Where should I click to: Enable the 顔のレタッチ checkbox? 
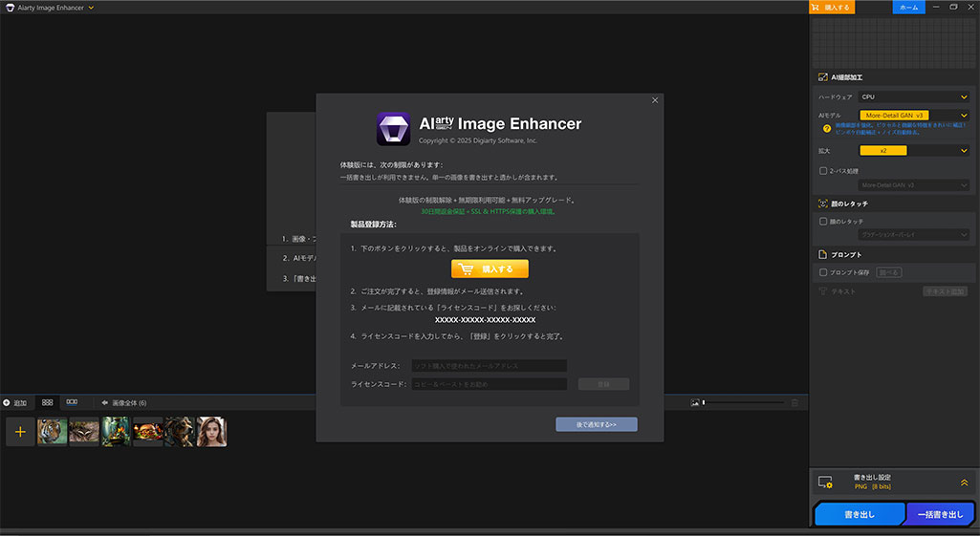click(823, 221)
